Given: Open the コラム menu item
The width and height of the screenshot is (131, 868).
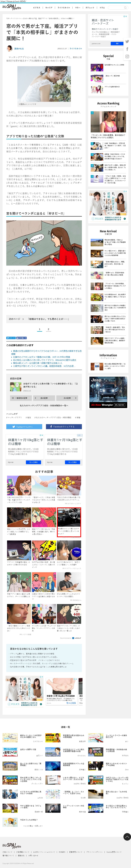Looking at the screenshot, I should point(102,7).
